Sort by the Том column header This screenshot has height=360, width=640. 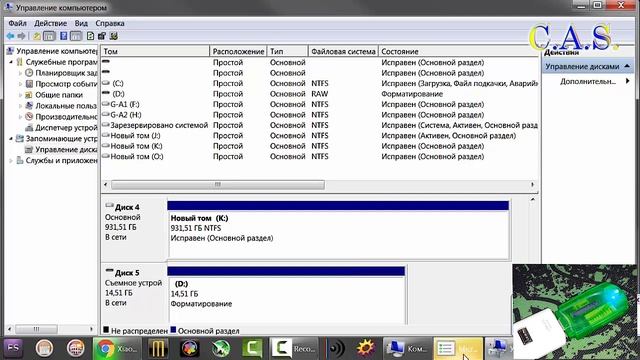click(x=155, y=51)
